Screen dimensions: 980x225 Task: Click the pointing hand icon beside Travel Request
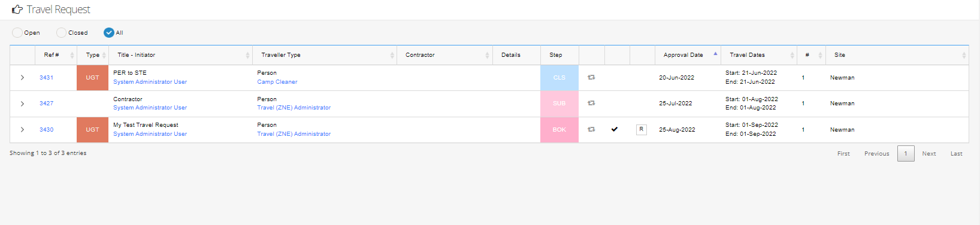click(x=17, y=10)
